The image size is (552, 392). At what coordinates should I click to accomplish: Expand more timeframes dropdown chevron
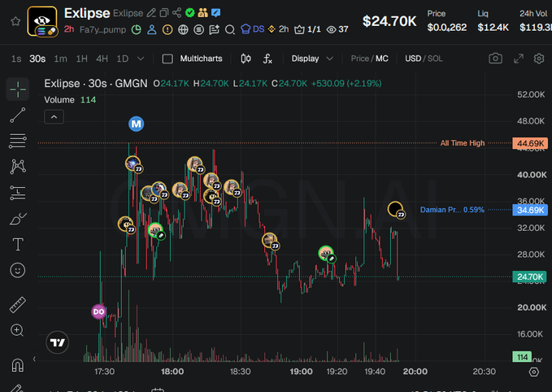click(141, 59)
